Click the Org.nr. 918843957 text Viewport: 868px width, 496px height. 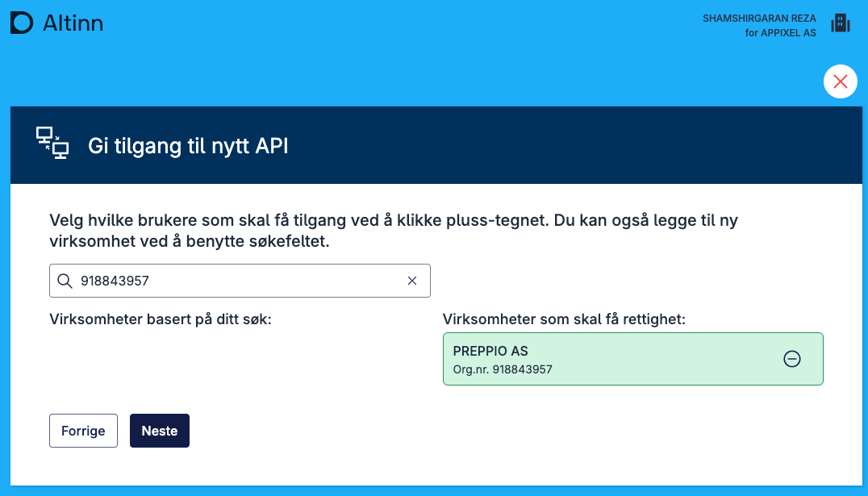(503, 369)
